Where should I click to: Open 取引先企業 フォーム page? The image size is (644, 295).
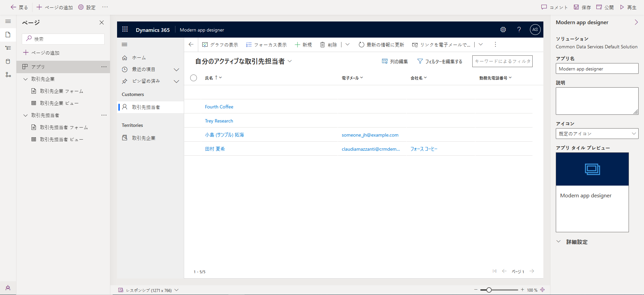pos(61,91)
